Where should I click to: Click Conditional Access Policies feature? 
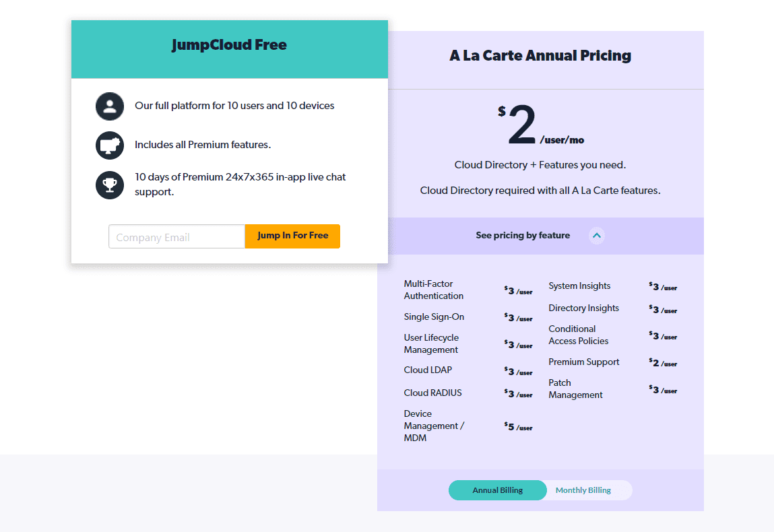pyautogui.click(x=579, y=335)
